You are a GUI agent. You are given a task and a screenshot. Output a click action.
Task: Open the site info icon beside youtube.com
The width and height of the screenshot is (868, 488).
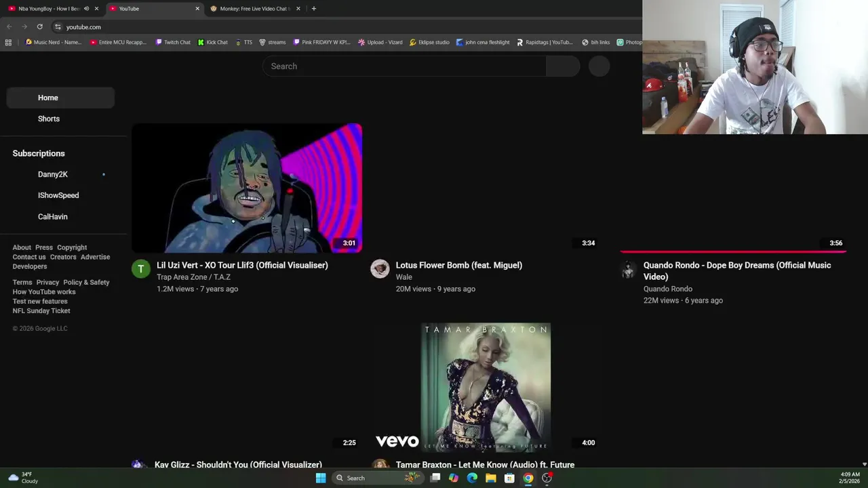tap(58, 26)
